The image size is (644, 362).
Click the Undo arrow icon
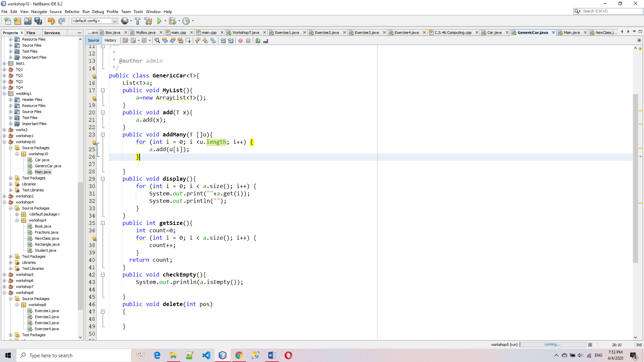coord(51,21)
